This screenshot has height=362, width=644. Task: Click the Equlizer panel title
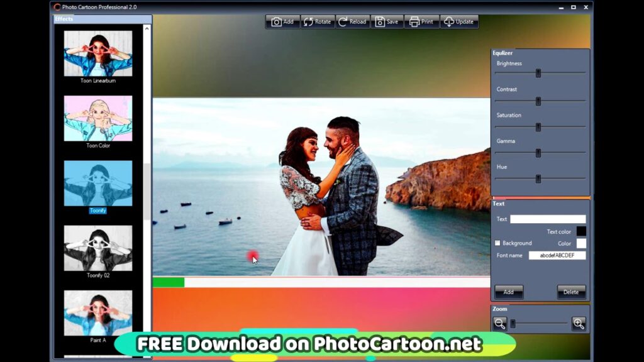pos(502,53)
